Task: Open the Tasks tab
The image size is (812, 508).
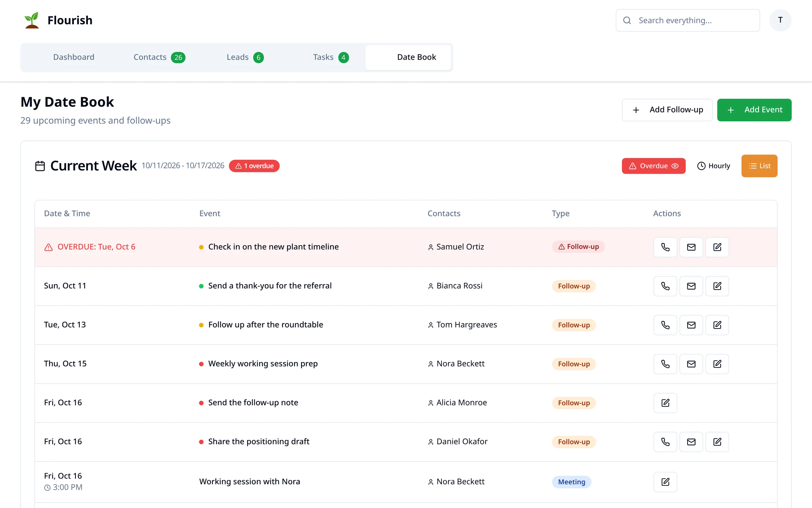Action: point(331,57)
